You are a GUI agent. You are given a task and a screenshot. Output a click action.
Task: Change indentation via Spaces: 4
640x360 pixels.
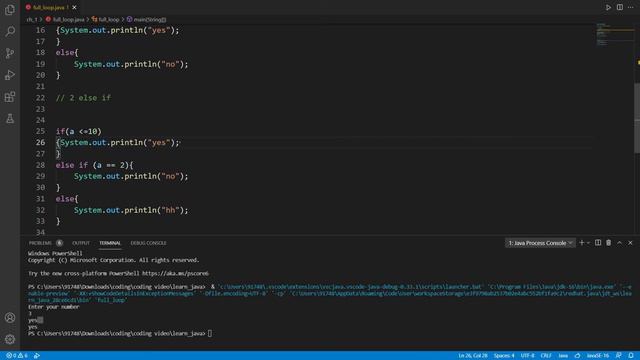pos(504,356)
